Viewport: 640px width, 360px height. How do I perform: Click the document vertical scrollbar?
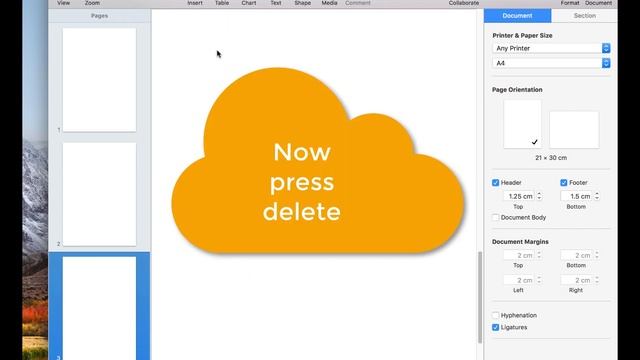click(480, 297)
